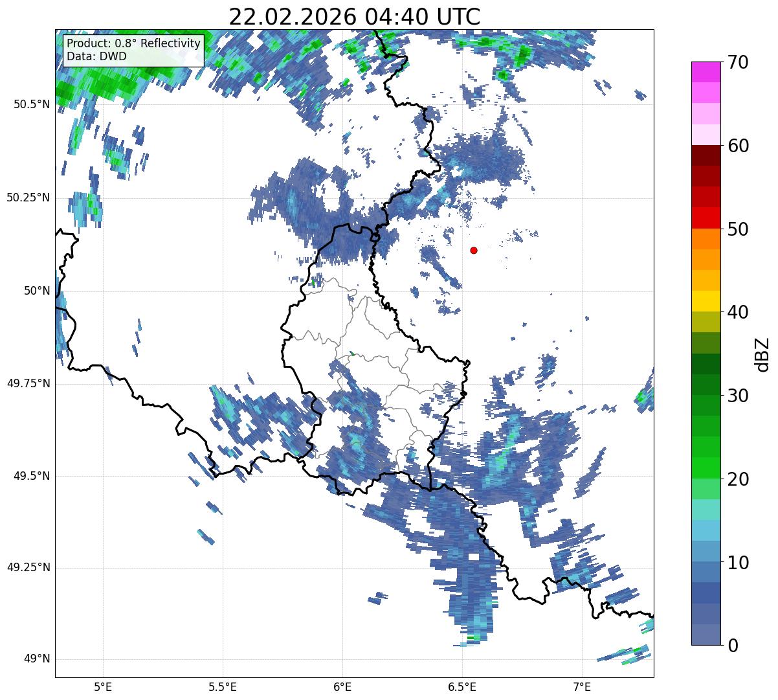Click the yellow 40 dBZ colorbar swatch
The height and width of the screenshot is (700, 778).
click(x=706, y=301)
